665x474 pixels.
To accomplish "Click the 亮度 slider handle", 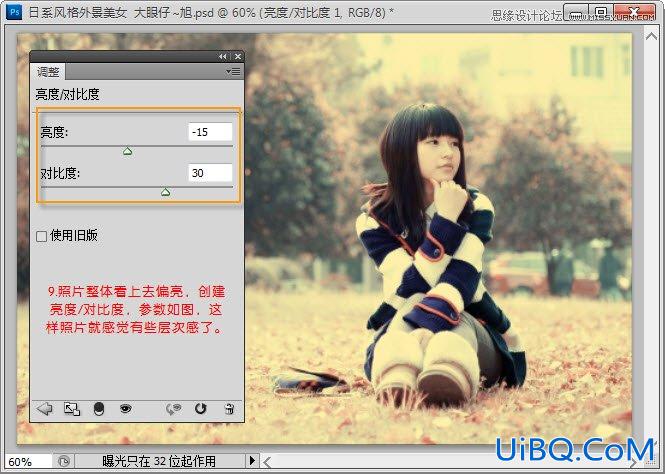I will tap(127, 151).
